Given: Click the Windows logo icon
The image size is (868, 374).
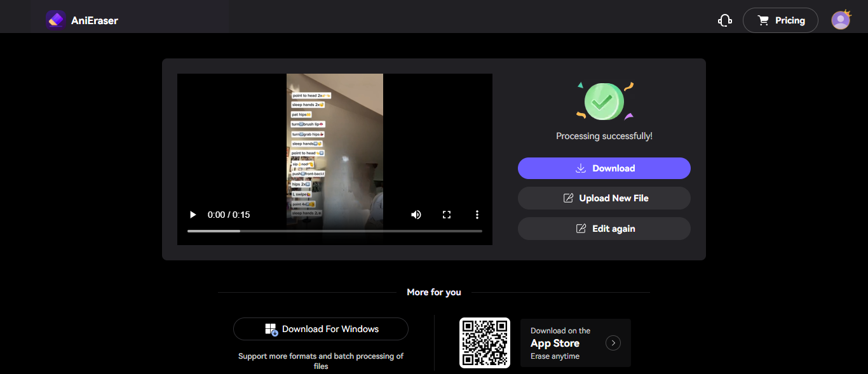Looking at the screenshot, I should click(271, 330).
